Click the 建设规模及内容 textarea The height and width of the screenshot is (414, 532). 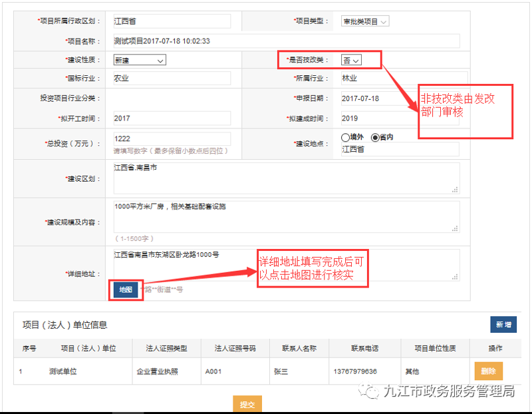tap(287, 217)
